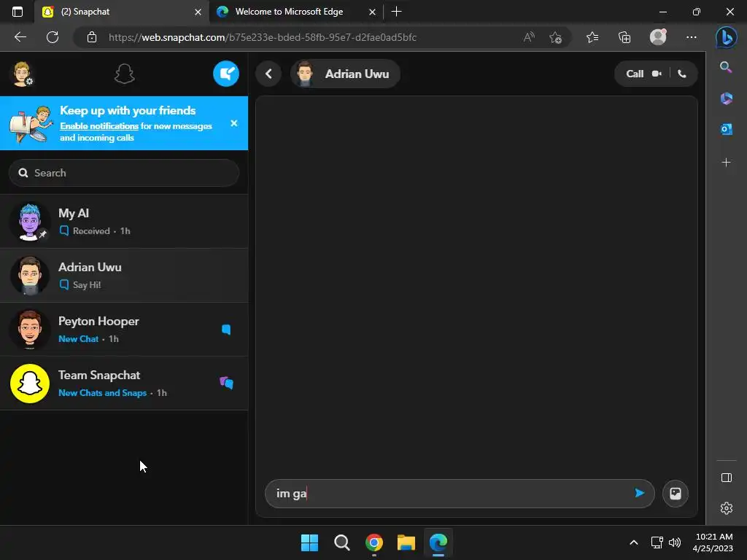The height and width of the screenshot is (560, 747).
Task: Click the yellow Team Snapchat logo avatar
Action: coord(29,384)
